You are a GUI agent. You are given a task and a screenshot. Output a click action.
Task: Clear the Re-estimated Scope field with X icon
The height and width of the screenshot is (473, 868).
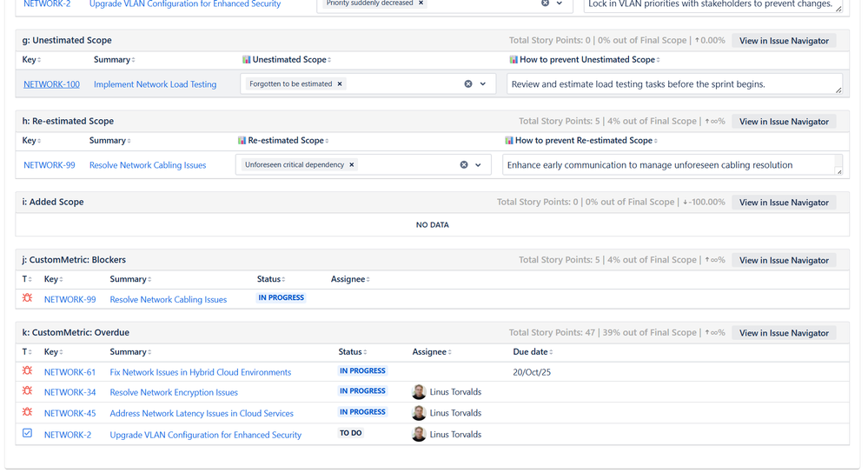coord(464,165)
